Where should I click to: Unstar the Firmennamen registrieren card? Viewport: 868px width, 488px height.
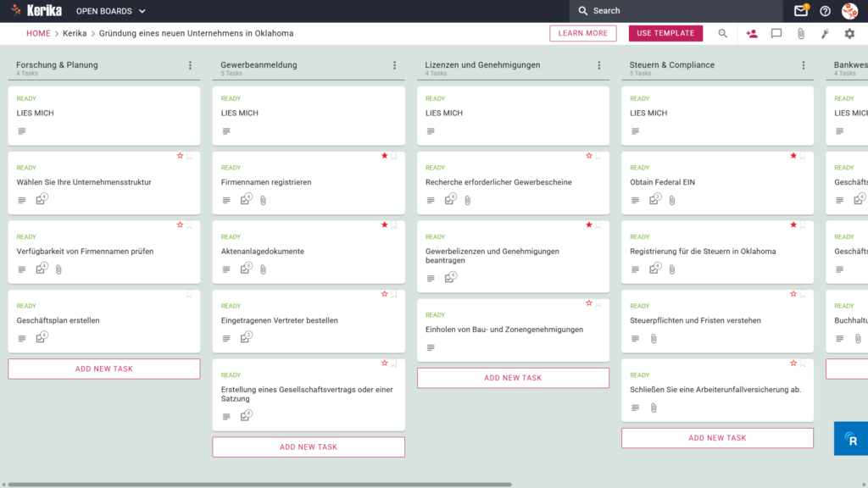click(384, 156)
